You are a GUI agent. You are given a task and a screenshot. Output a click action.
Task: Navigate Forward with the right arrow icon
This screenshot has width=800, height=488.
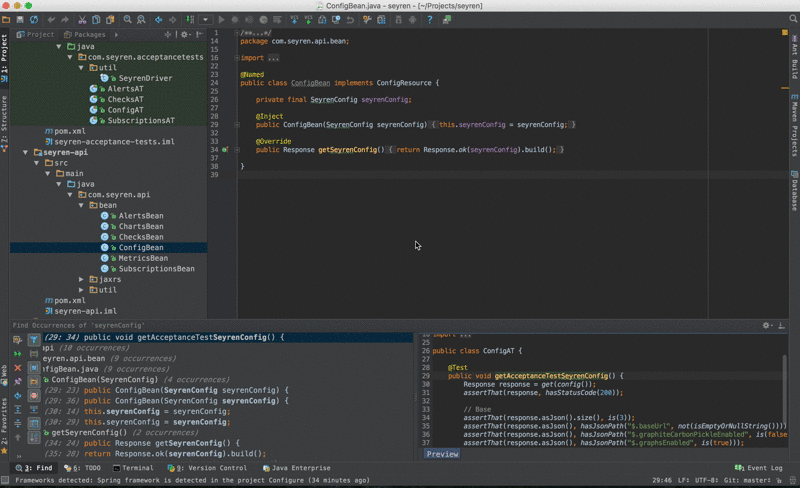[172, 20]
